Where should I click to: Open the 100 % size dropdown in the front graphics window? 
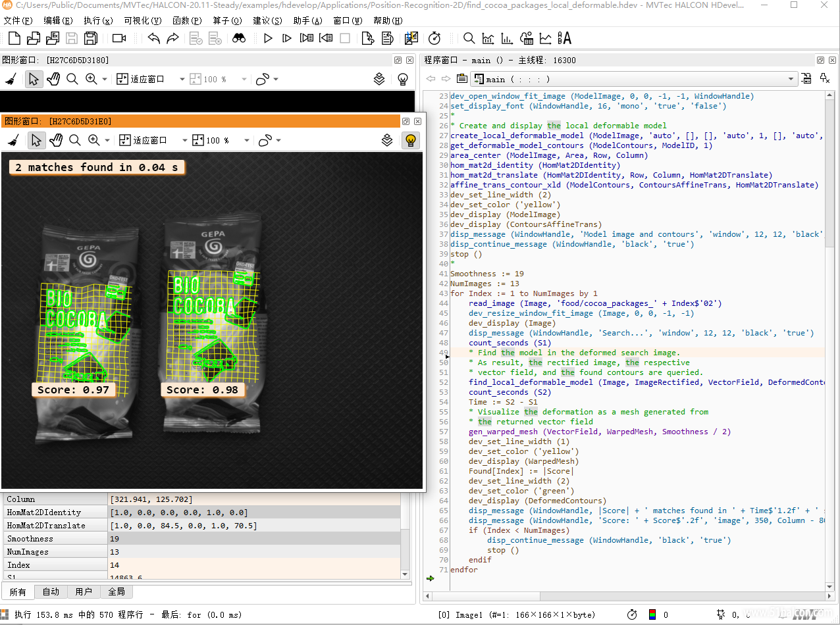pyautogui.click(x=247, y=141)
